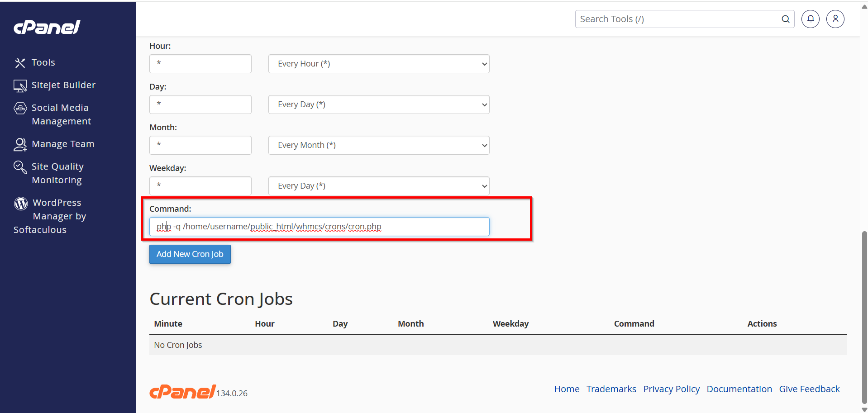Open the Documentation footer link
This screenshot has width=868, height=413.
pos(739,389)
